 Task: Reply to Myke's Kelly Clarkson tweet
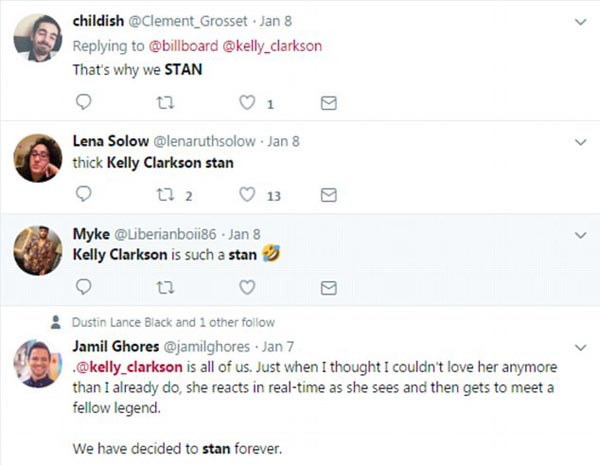pos(84,287)
